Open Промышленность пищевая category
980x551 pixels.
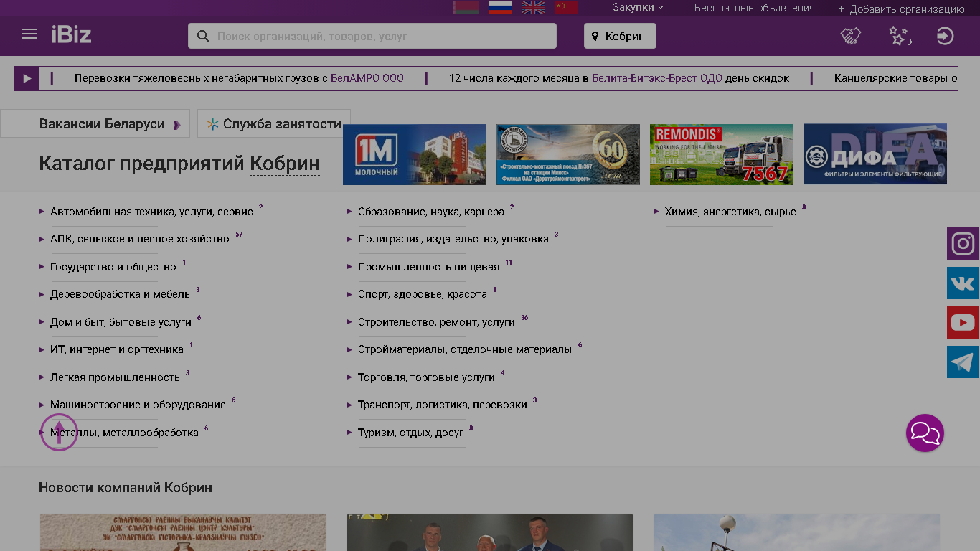click(x=428, y=267)
